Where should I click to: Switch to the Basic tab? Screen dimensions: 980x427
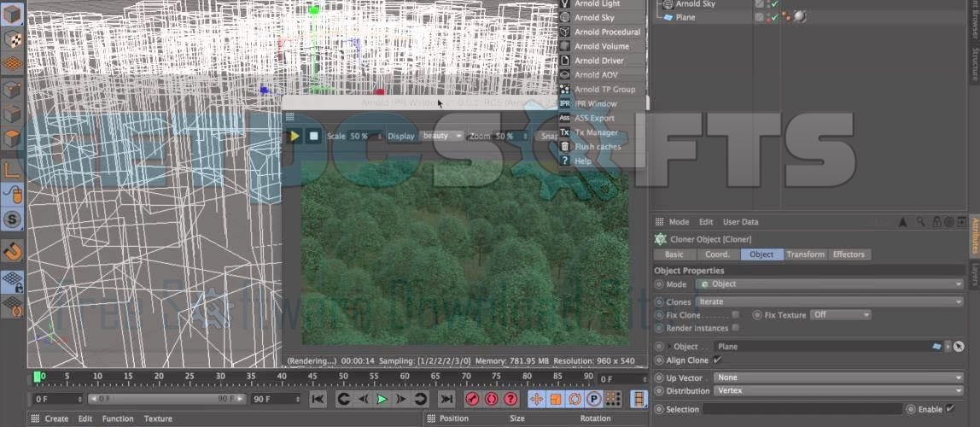(674, 254)
